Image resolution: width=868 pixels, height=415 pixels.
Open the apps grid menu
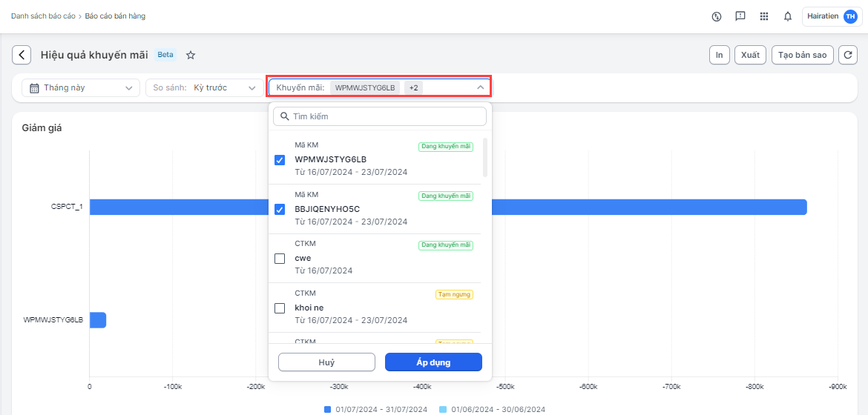click(x=764, y=16)
